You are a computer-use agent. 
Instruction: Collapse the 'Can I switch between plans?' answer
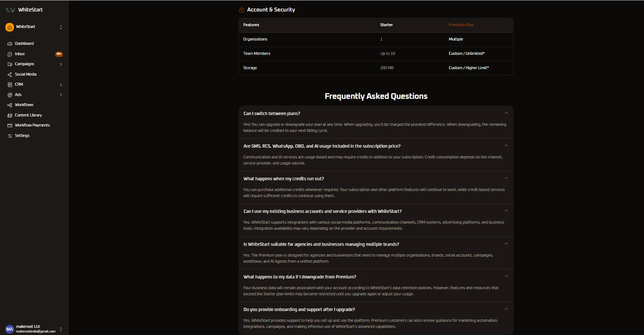point(506,113)
